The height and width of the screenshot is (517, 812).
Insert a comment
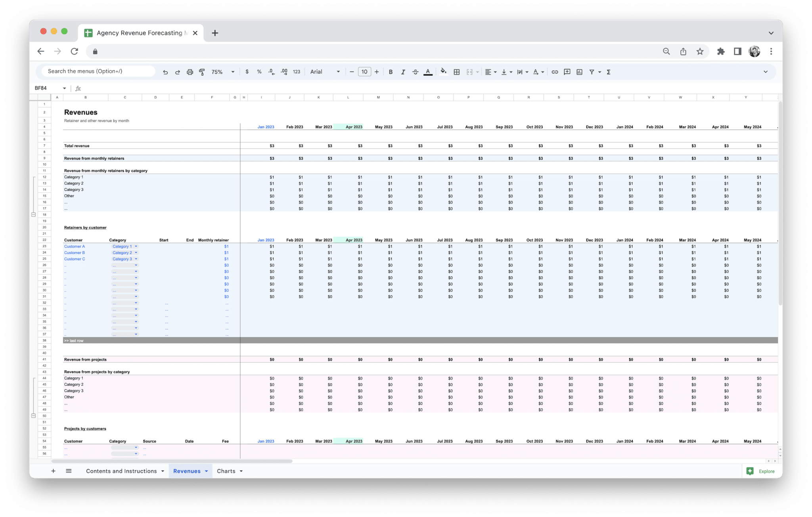point(567,72)
